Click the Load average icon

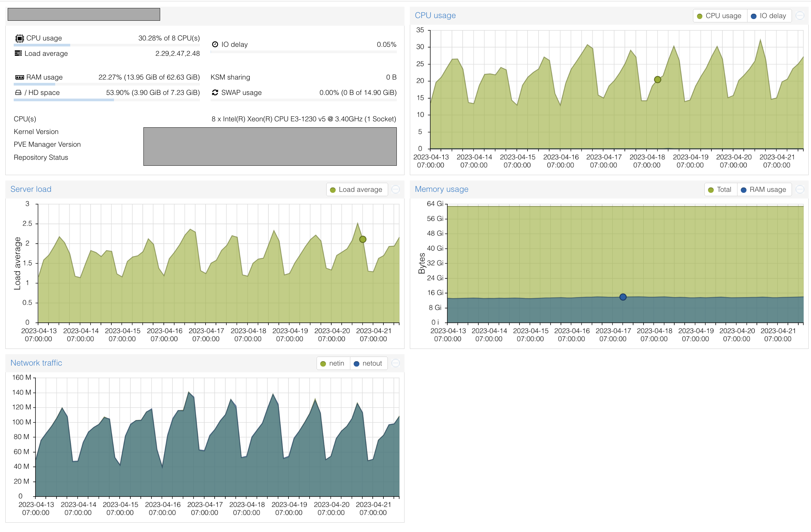(x=18, y=53)
